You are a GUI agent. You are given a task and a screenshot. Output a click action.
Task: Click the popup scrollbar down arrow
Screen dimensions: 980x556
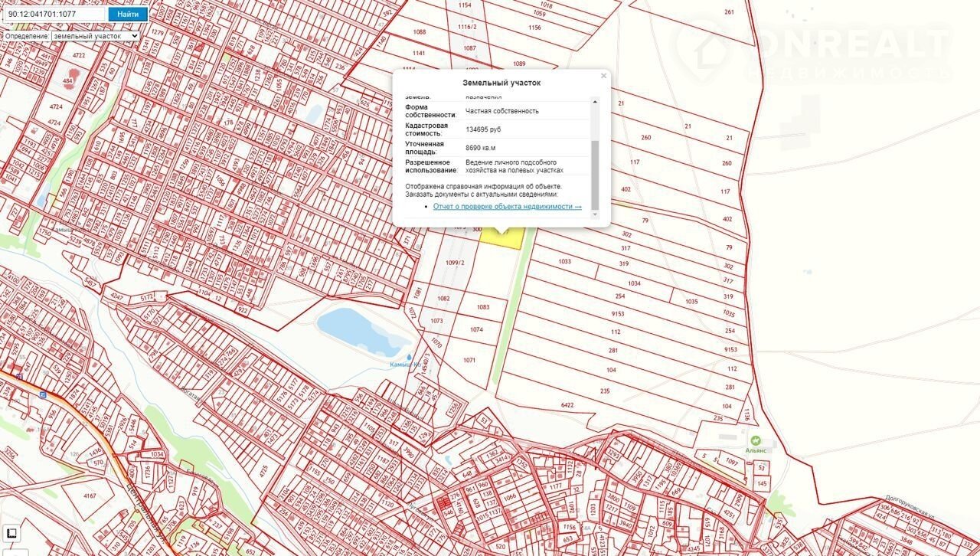pos(596,214)
